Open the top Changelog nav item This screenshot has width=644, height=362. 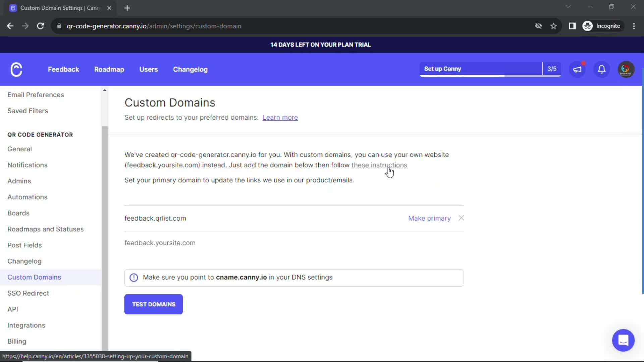pyautogui.click(x=190, y=69)
